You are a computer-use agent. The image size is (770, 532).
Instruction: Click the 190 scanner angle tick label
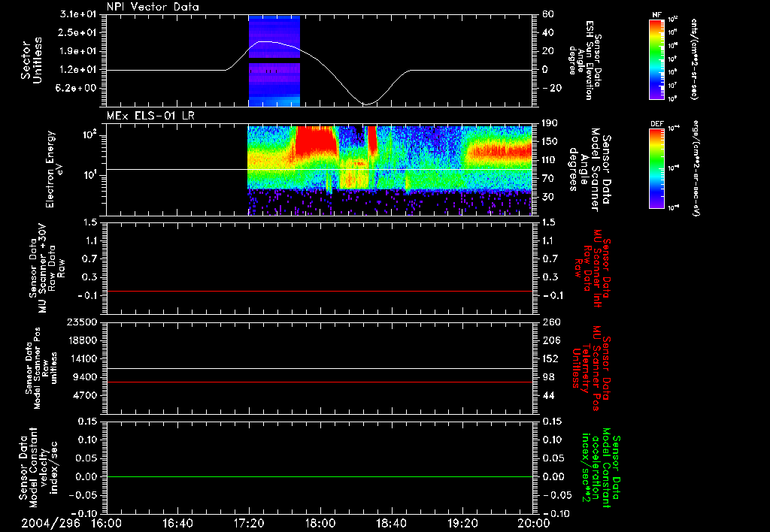550,123
